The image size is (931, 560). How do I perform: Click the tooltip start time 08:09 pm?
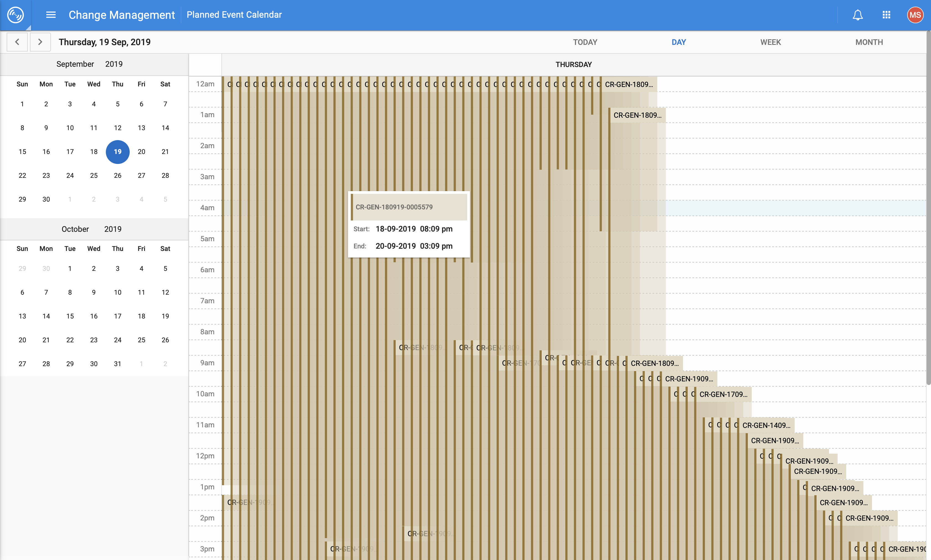(x=436, y=229)
